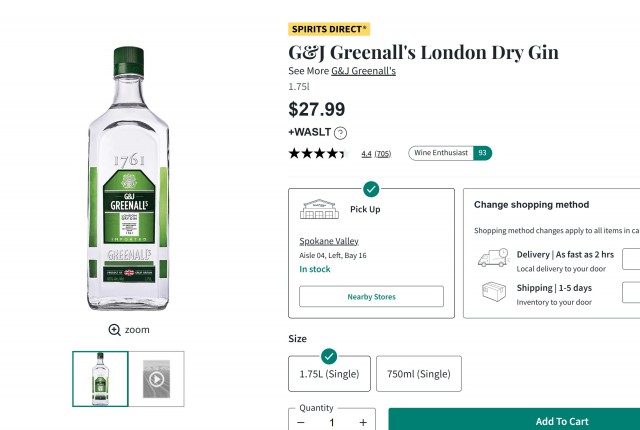Open the Spokane Valley store link
Screen dimensions: 640x430
pyautogui.click(x=329, y=241)
